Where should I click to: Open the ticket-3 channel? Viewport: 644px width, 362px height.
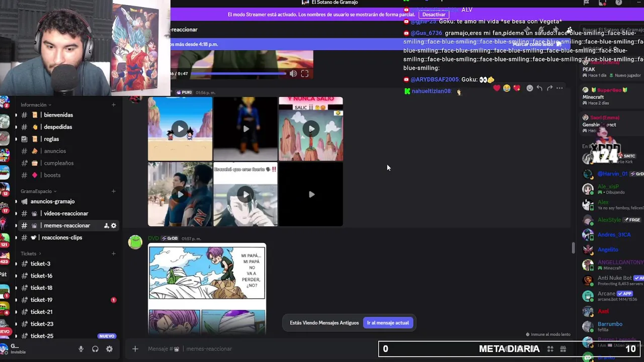tap(68, 264)
